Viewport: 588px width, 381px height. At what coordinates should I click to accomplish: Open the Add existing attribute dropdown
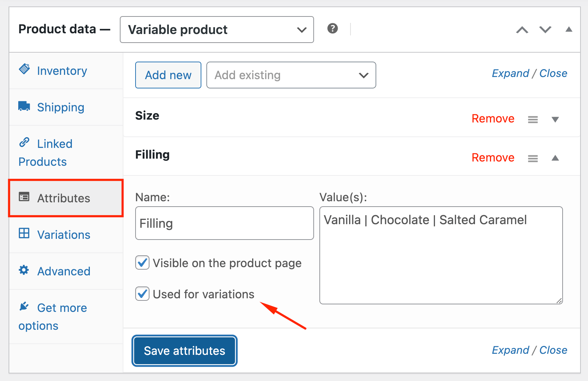click(x=291, y=75)
